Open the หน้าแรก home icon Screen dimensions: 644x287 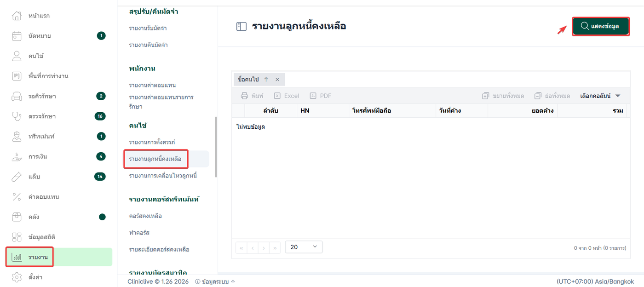pos(17,16)
